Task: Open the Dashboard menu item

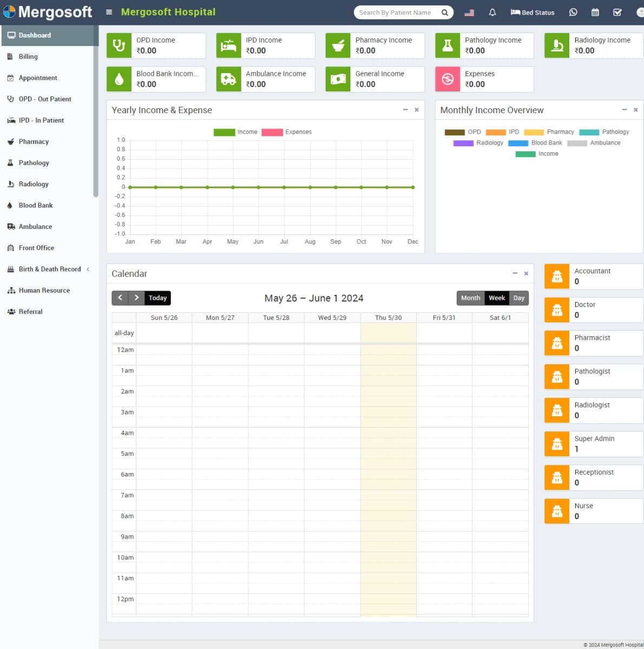Action: point(35,35)
